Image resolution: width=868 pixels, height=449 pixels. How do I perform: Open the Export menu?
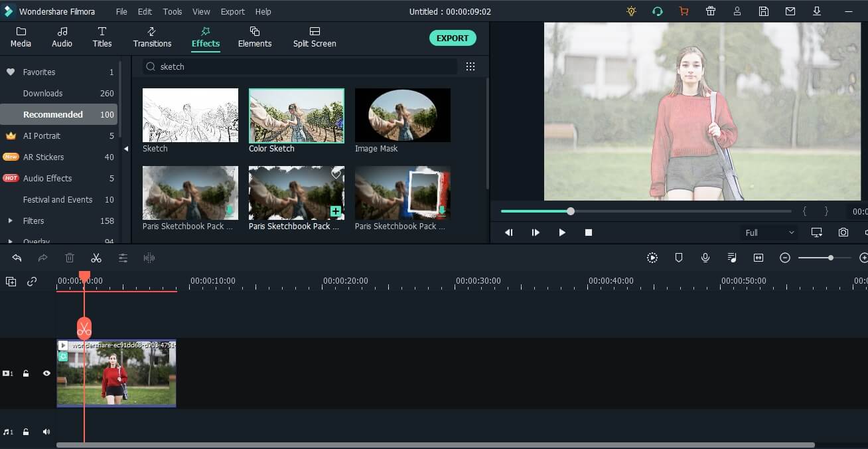[233, 11]
